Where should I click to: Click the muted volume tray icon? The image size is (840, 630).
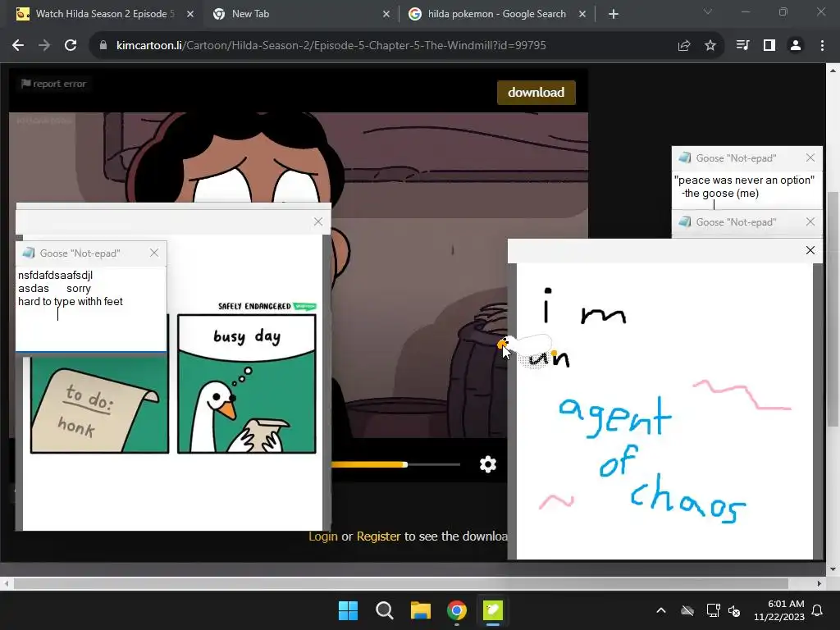point(734,610)
